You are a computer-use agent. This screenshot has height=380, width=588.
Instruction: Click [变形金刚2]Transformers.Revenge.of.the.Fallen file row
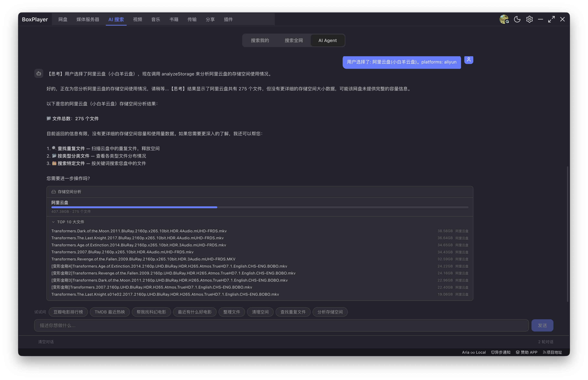(x=260, y=273)
